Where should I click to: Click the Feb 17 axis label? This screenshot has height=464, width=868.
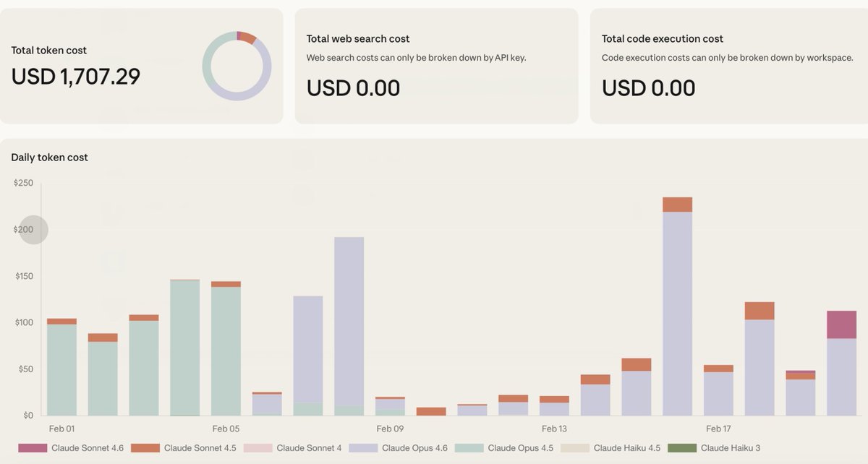(x=718, y=428)
